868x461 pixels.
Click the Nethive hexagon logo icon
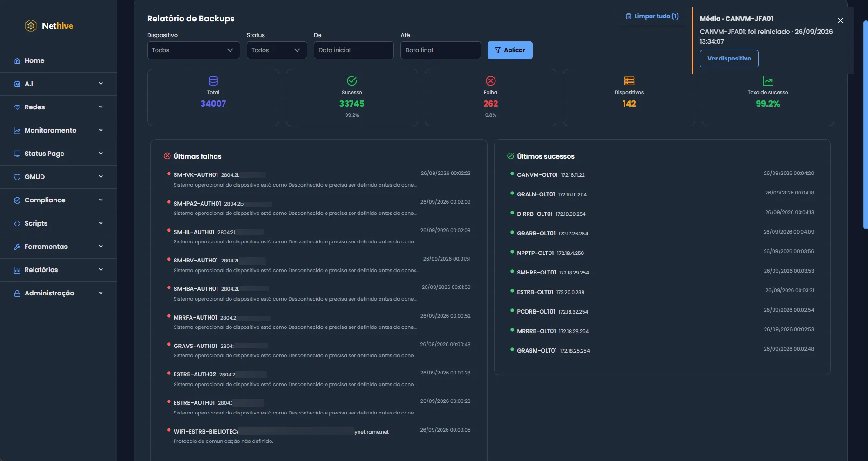coord(31,26)
